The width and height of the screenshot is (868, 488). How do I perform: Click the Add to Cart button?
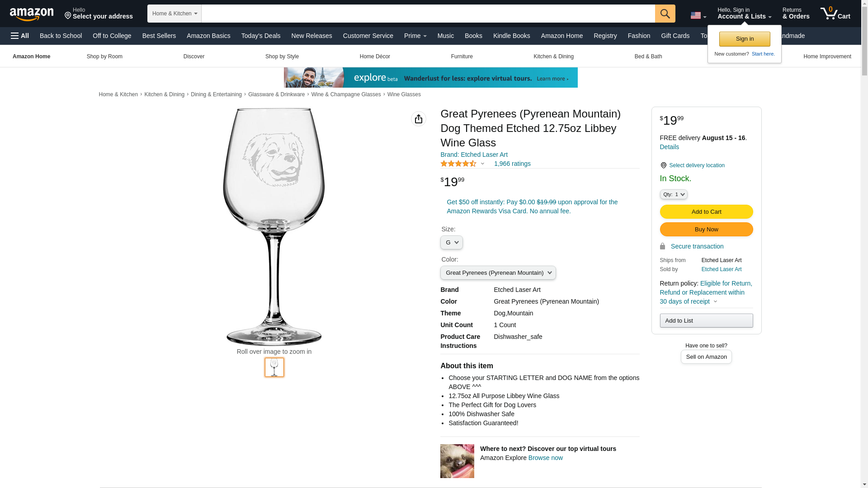(706, 212)
